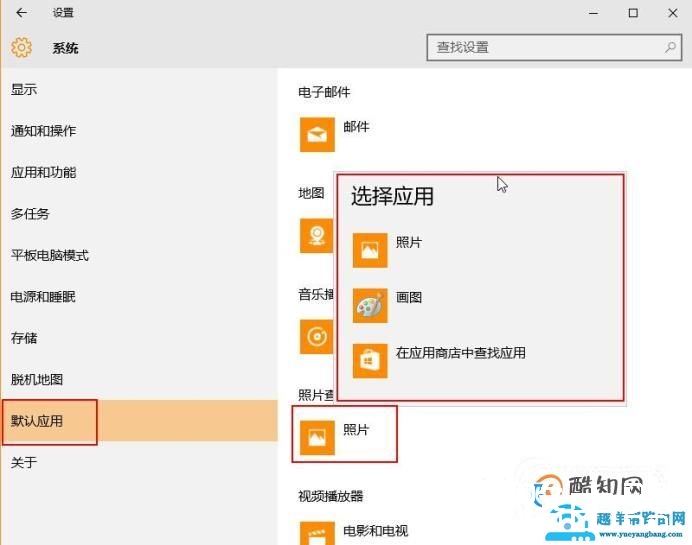Open 脱机地图 in the sidebar
This screenshot has width=692, height=545.
[37, 380]
